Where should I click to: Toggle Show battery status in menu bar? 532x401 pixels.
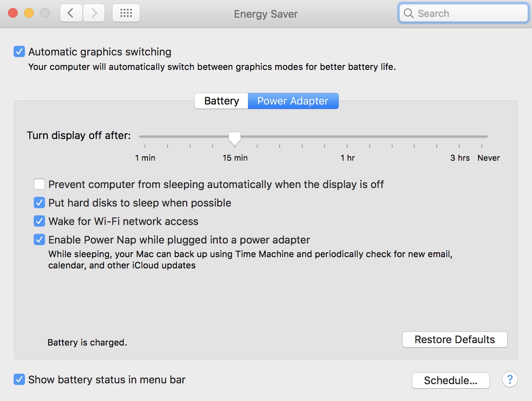click(19, 379)
